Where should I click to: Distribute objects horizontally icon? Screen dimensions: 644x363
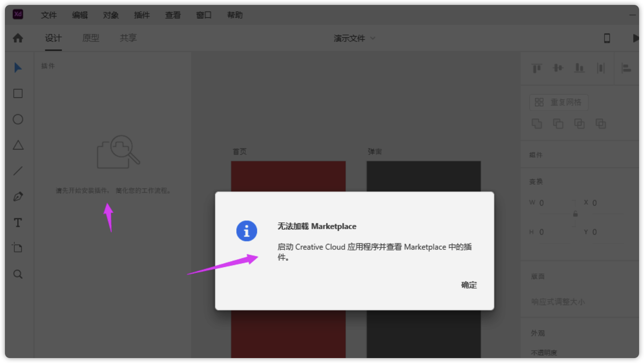(601, 68)
